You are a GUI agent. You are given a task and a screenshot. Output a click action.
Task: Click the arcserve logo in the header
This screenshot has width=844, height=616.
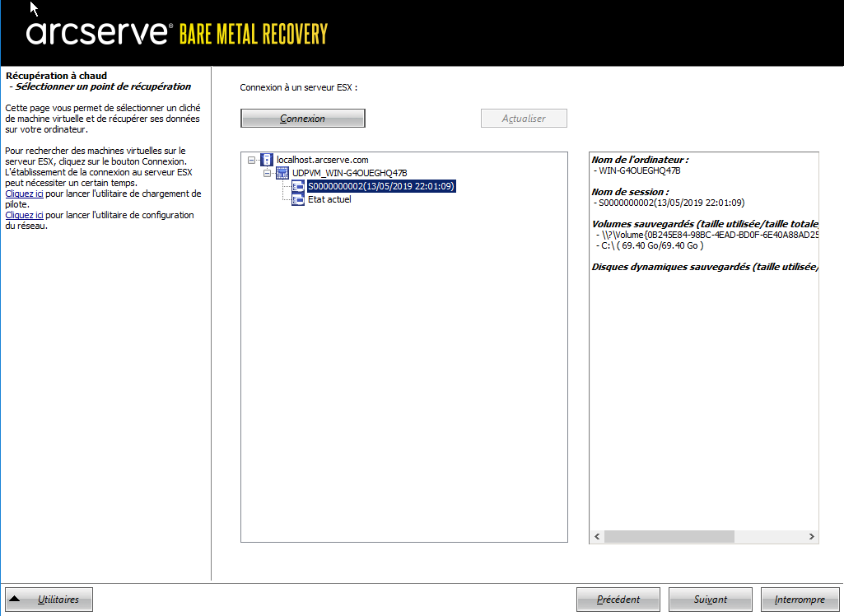click(x=100, y=33)
